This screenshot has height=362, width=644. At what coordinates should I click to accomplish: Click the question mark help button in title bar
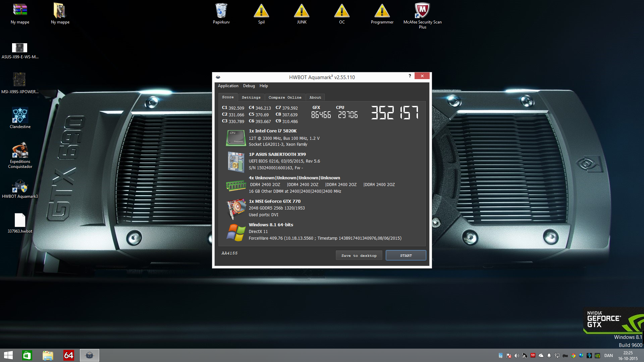pos(410,76)
